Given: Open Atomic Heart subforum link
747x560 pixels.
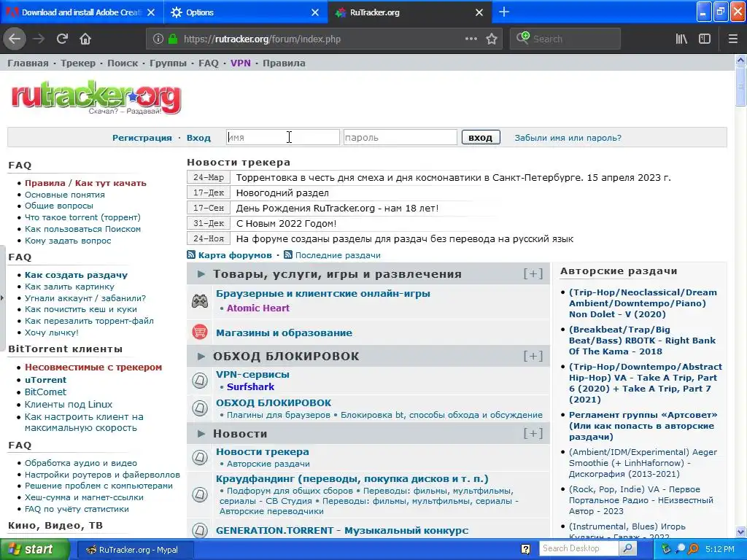Looking at the screenshot, I should tap(258, 308).
